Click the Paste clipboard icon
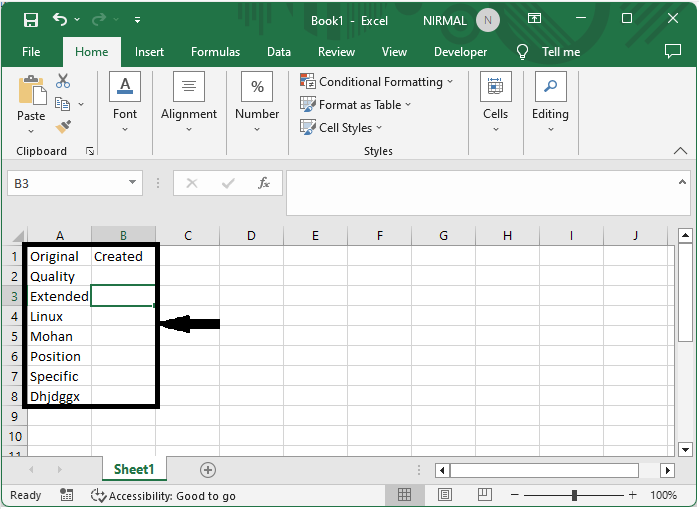The height and width of the screenshot is (509, 699). pyautogui.click(x=31, y=90)
